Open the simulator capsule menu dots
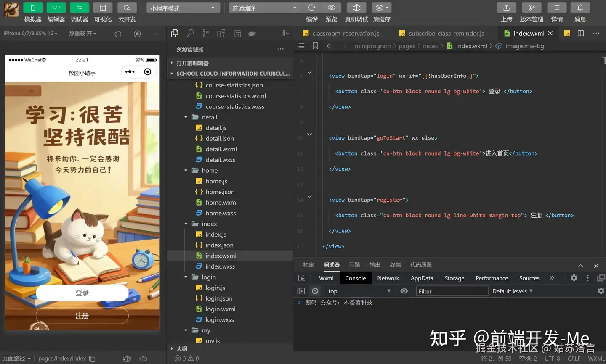 (130, 72)
